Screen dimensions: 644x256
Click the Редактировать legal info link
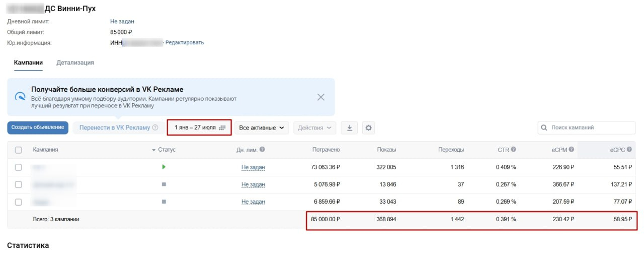click(185, 43)
